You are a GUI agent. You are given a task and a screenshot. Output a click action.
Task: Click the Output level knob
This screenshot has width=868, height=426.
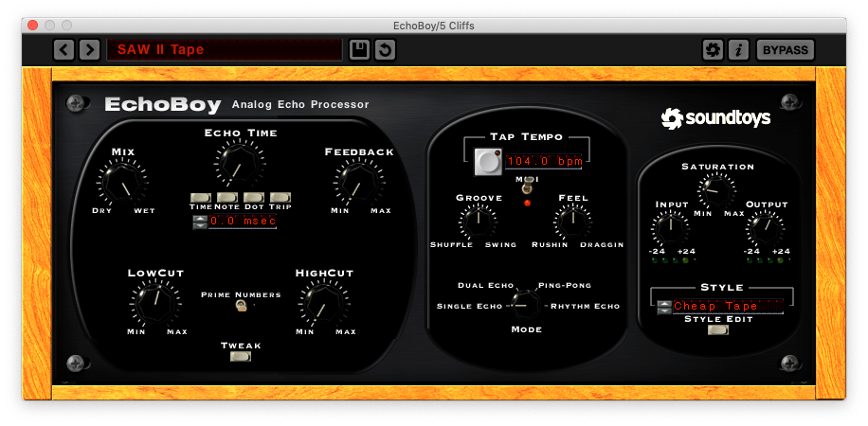[x=764, y=228]
